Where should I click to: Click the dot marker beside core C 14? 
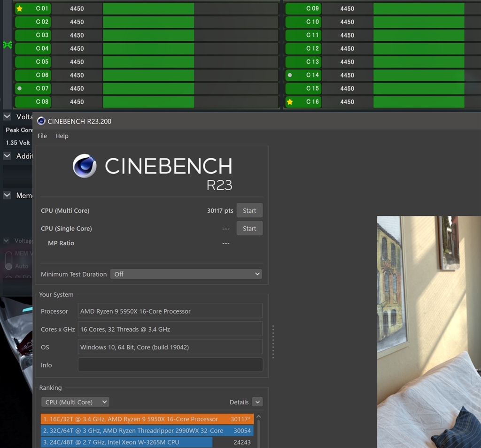(x=290, y=75)
